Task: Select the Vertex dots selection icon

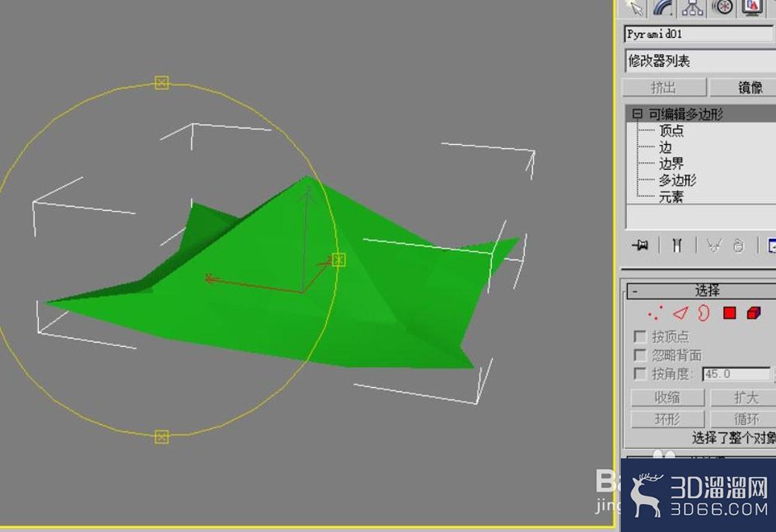Action: [655, 313]
